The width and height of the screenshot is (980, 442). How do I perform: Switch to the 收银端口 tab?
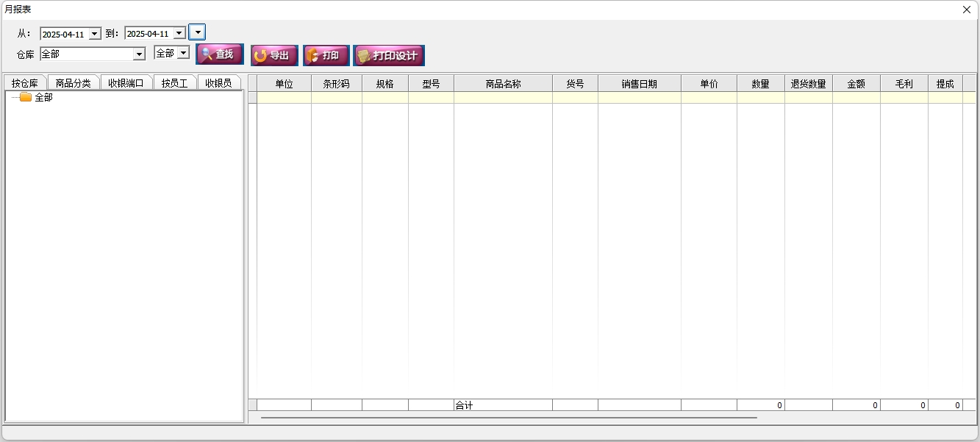coord(126,82)
